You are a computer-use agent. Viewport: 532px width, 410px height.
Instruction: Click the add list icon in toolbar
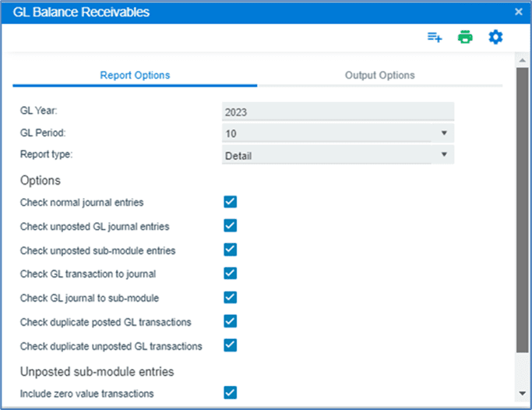click(435, 37)
